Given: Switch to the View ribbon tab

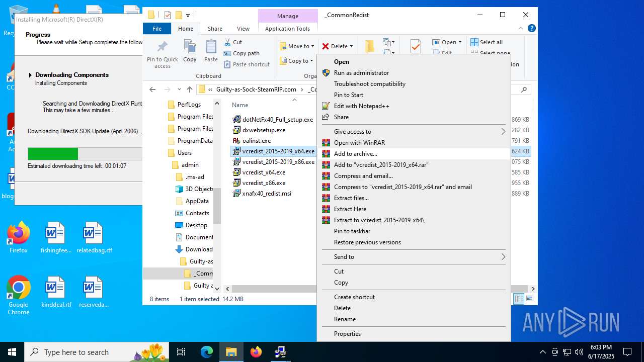Looking at the screenshot, I should point(243,29).
